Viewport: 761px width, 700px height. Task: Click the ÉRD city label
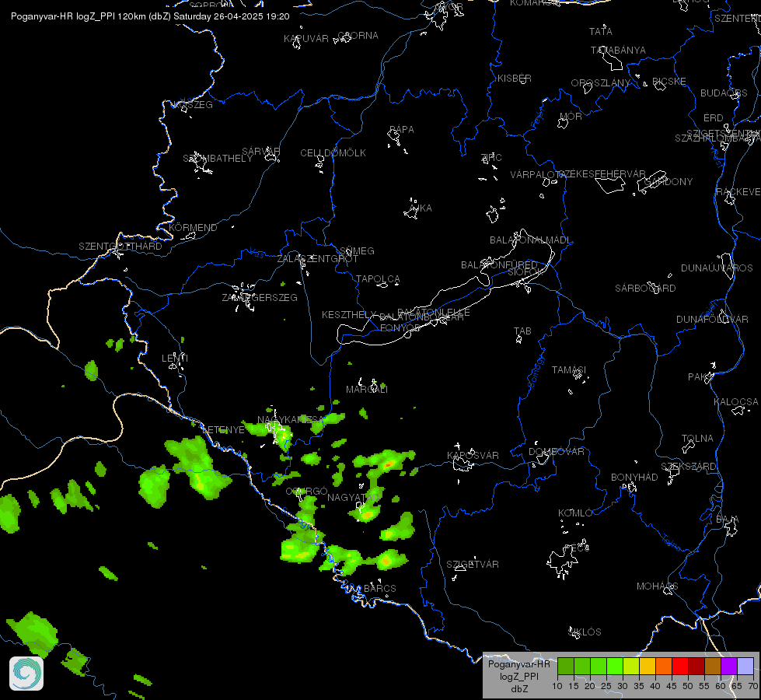click(713, 118)
